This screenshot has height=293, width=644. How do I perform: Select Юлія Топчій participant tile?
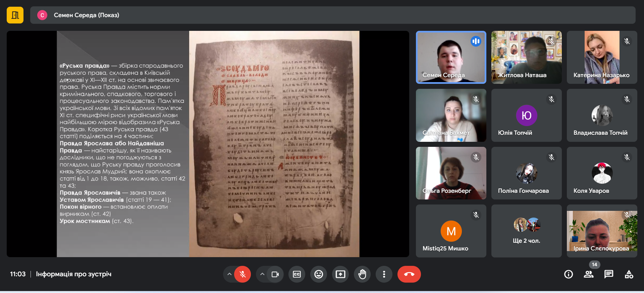point(526,115)
